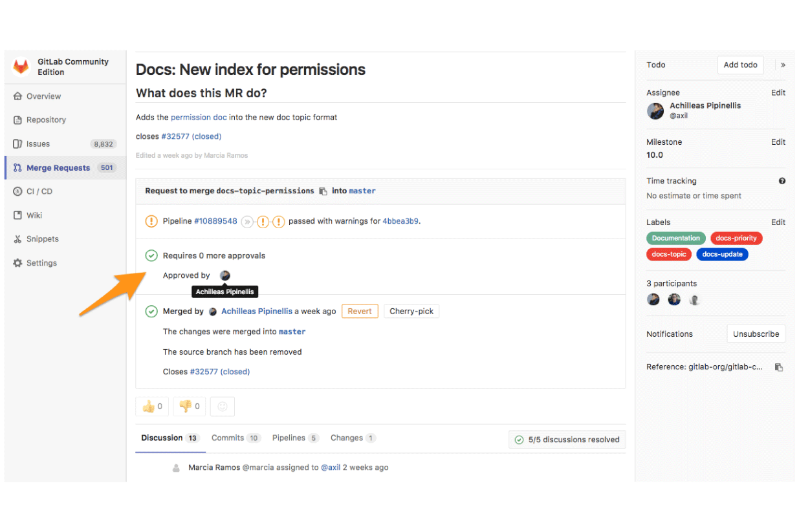Click the Add todo button
Screen dimensions: 799x532
click(740, 65)
